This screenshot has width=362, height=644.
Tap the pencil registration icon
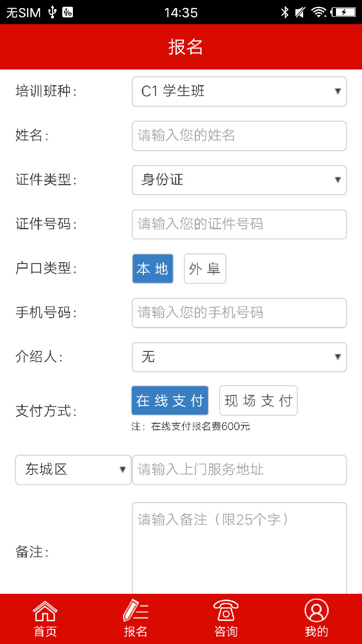[136, 611]
